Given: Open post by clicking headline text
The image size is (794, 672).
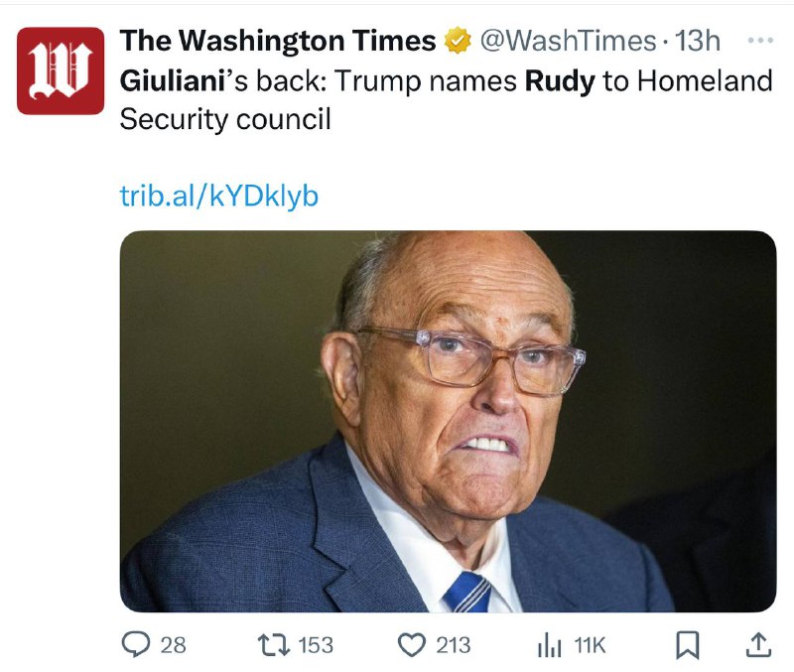Looking at the screenshot, I should point(446,100).
